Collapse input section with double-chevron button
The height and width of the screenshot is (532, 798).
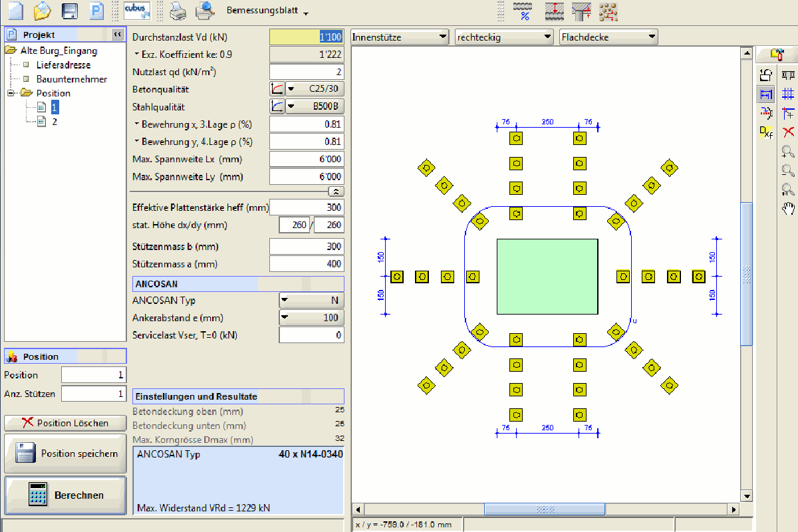(x=336, y=191)
